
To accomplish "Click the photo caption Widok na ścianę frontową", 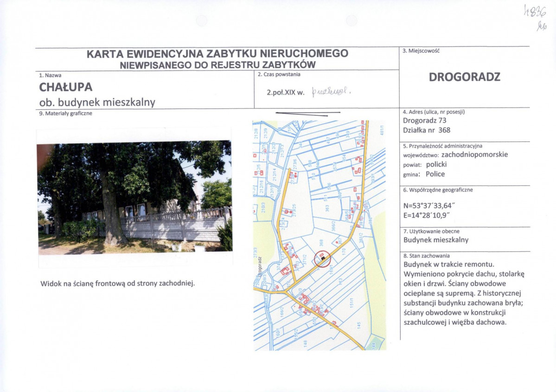I will pyautogui.click(x=118, y=284).
